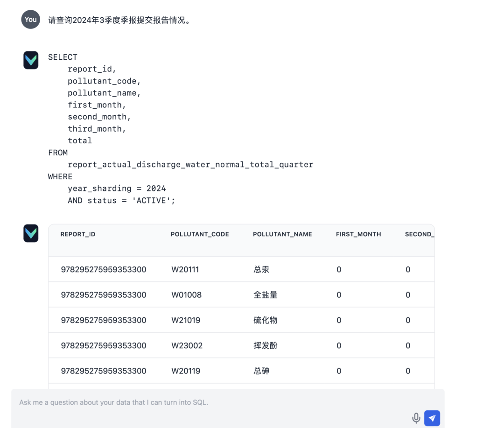
Task: Select pollutant code cell W20111
Action: 185,269
